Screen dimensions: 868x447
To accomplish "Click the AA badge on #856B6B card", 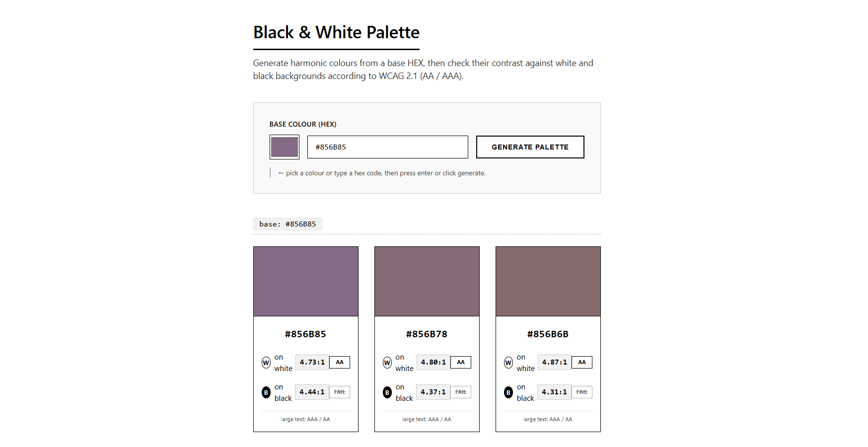I will coord(581,362).
